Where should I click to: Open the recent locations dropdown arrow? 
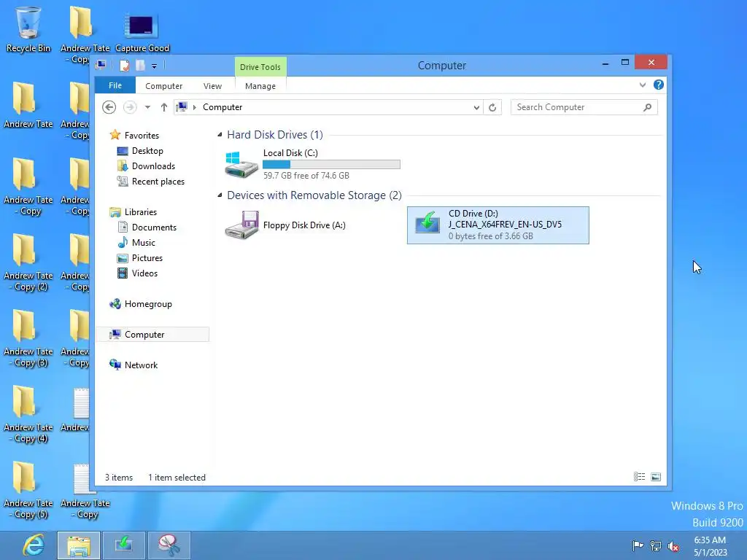[147, 107]
